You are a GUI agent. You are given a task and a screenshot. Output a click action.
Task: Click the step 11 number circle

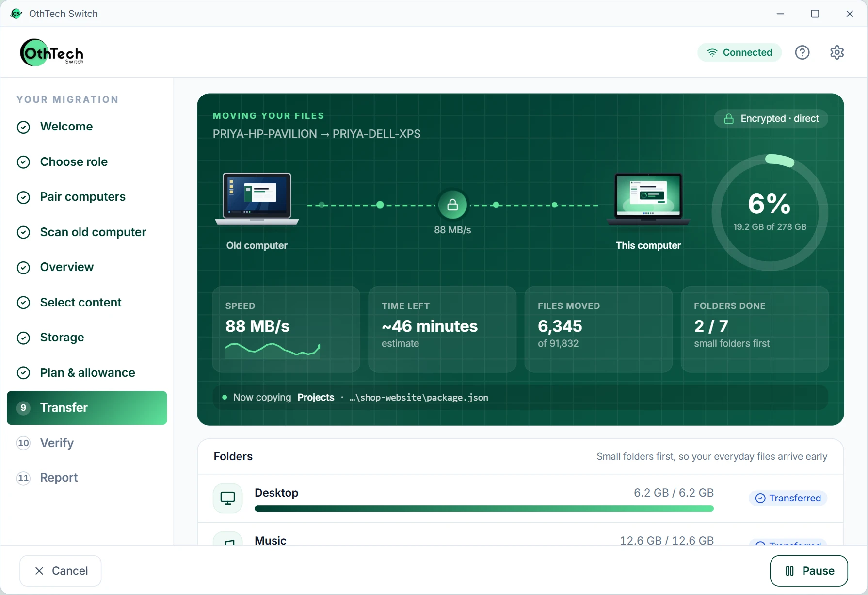pyautogui.click(x=23, y=478)
